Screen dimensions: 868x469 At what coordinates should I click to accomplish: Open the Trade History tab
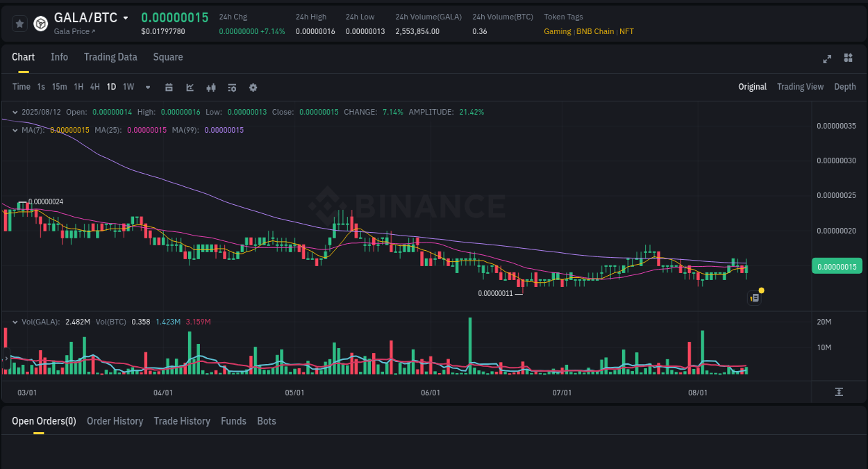[182, 421]
